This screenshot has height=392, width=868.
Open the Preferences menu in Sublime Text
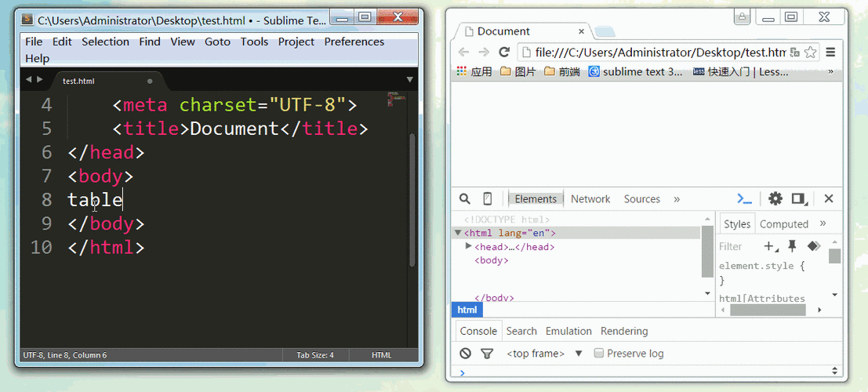click(354, 42)
